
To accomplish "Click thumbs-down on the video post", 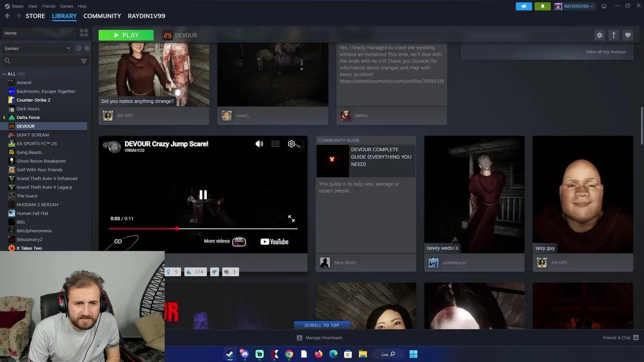I will pos(214,272).
